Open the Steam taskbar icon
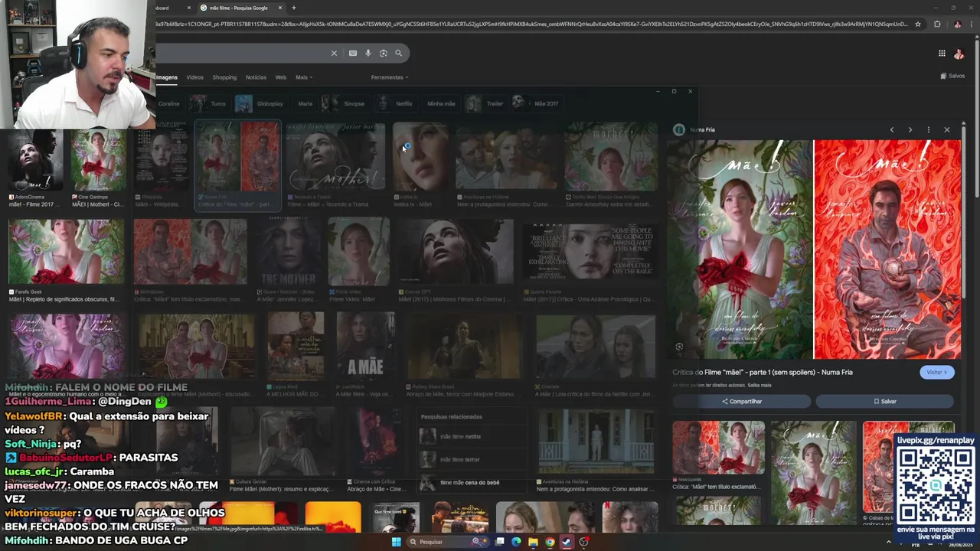Viewport: 980px width, 551px height. [567, 542]
